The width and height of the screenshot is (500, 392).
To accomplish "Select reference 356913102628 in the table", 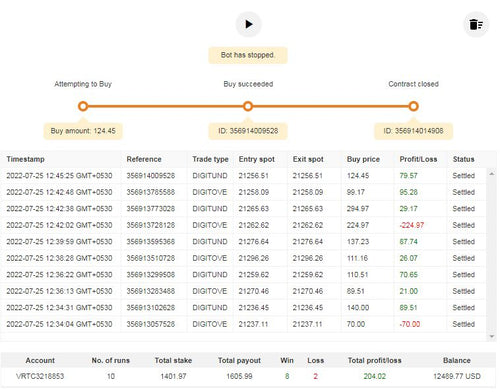I will coord(151,308).
